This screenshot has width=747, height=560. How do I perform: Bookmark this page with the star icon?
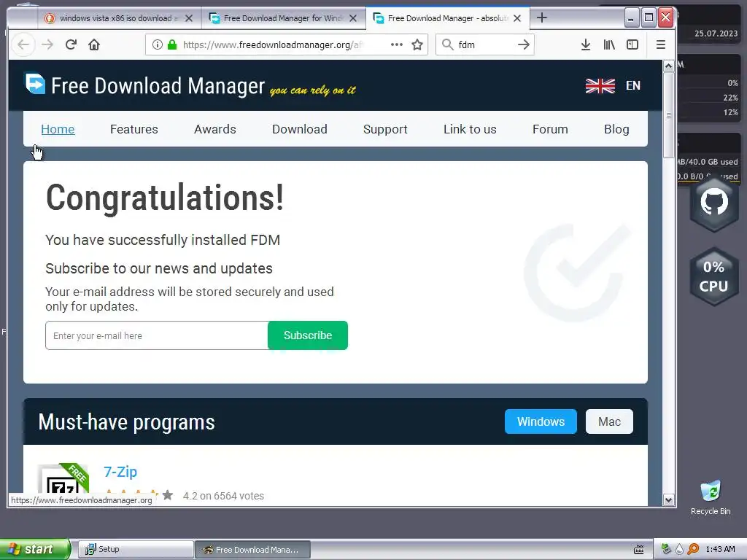417,44
